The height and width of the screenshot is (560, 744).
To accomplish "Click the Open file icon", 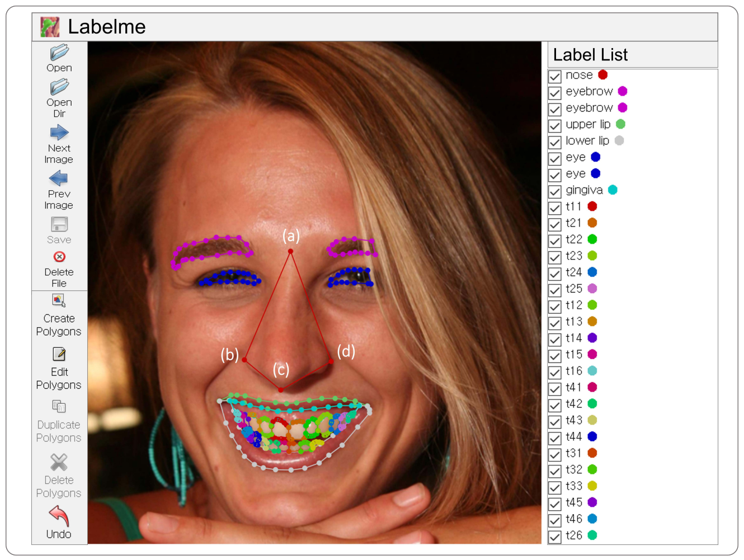I will [59, 53].
